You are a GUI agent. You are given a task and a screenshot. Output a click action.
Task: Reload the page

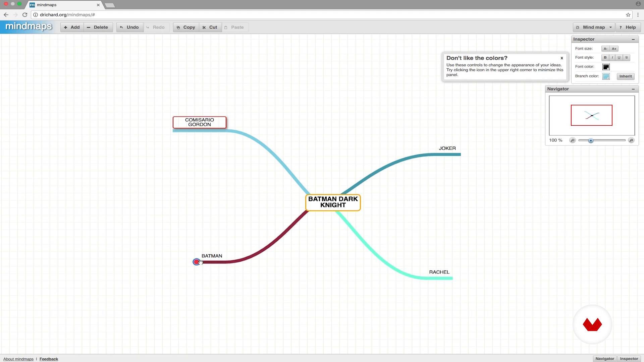tap(25, 15)
